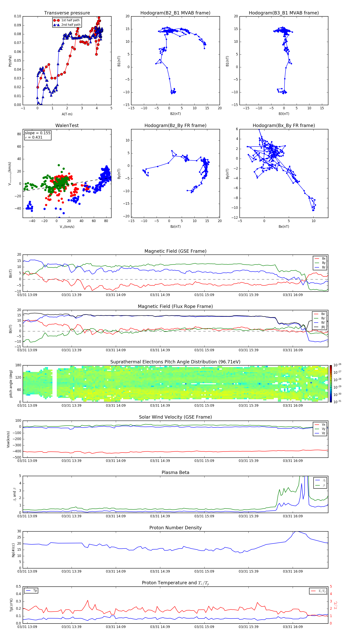The image size is (351, 644).
Task: Click the 'Hodogram(Bx_By FR frame)' title
Action: (x=284, y=125)
